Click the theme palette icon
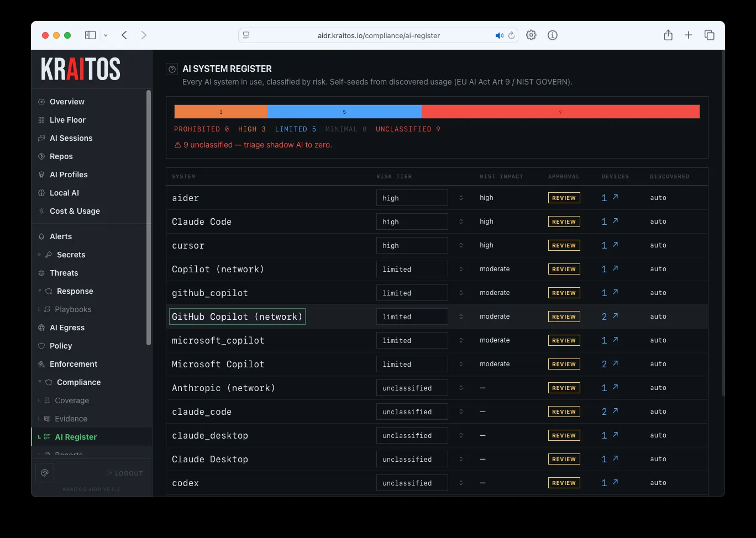Screen dimensions: 756x538 click(45, 473)
